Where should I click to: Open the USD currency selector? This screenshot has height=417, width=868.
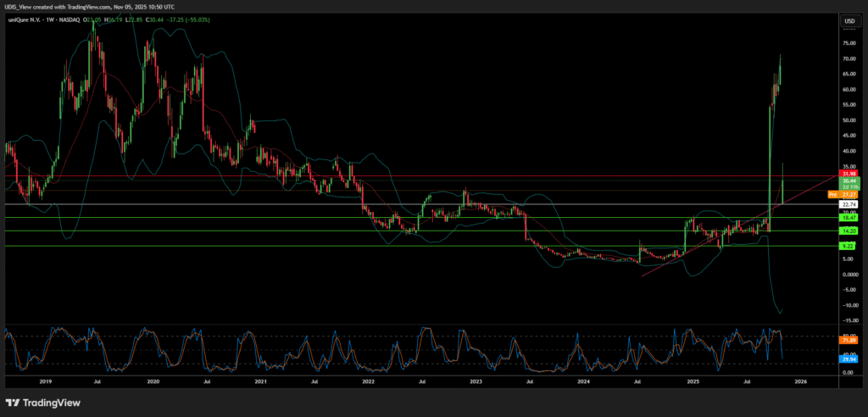848,19
